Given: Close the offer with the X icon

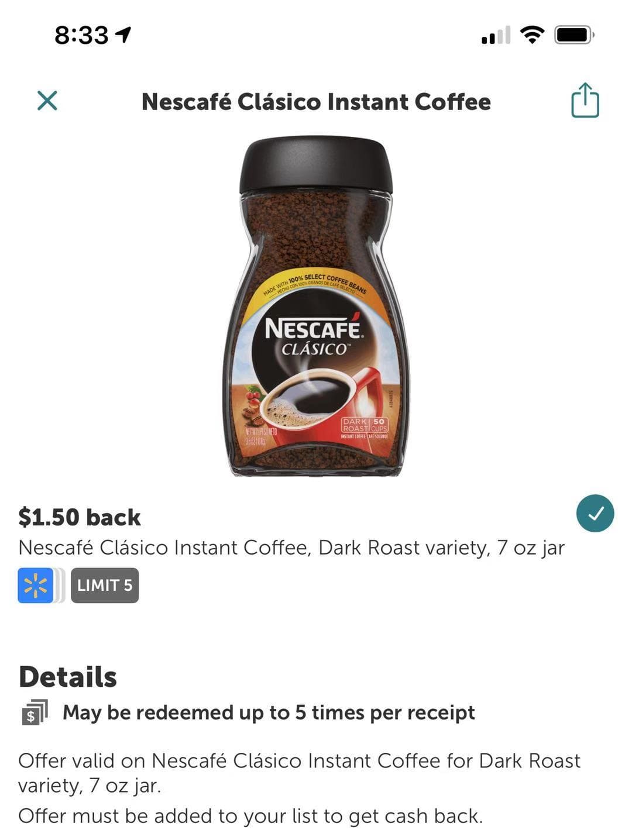Looking at the screenshot, I should pyautogui.click(x=47, y=101).
